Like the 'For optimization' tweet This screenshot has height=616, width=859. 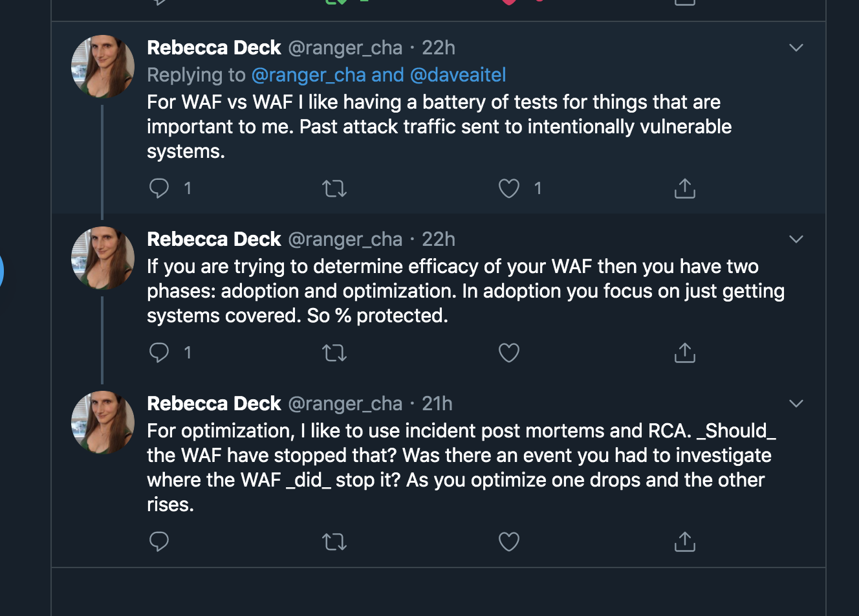tap(509, 542)
